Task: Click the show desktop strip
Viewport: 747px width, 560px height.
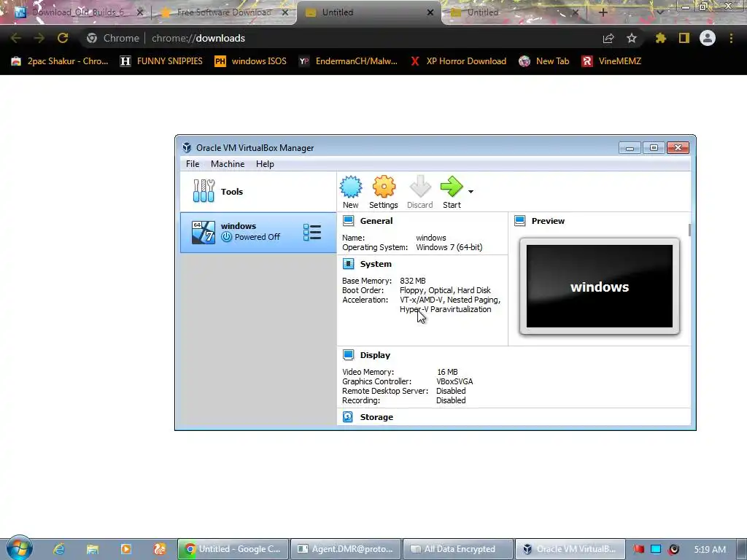Action: point(741,549)
